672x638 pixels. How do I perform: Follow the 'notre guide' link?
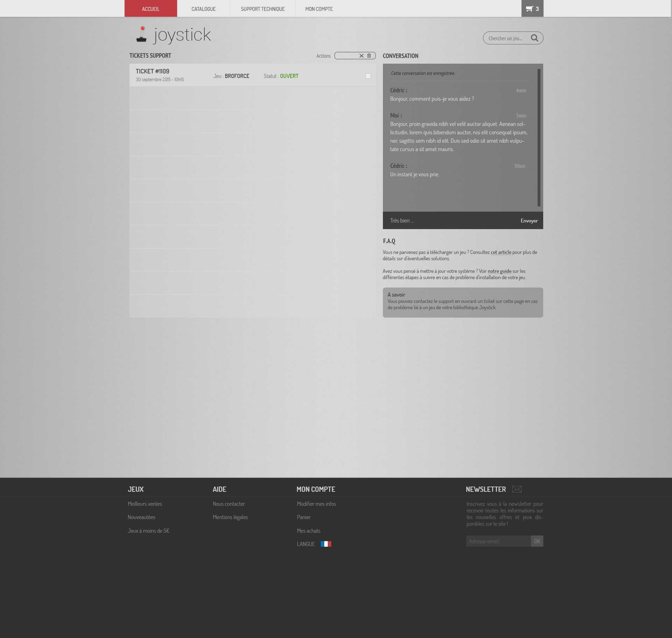click(499, 271)
